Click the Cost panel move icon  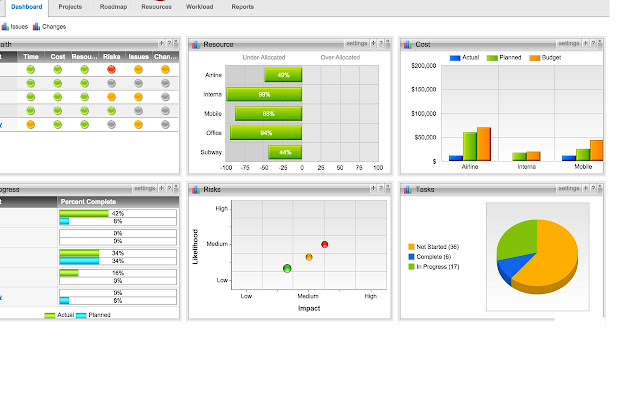tap(585, 43)
